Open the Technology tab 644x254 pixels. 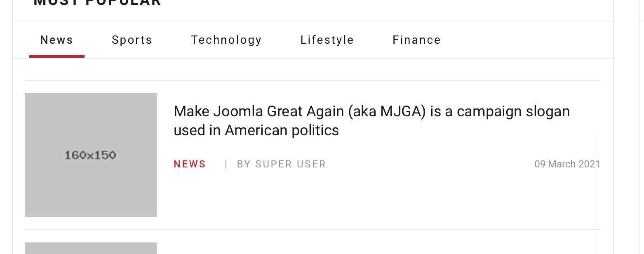tap(226, 40)
